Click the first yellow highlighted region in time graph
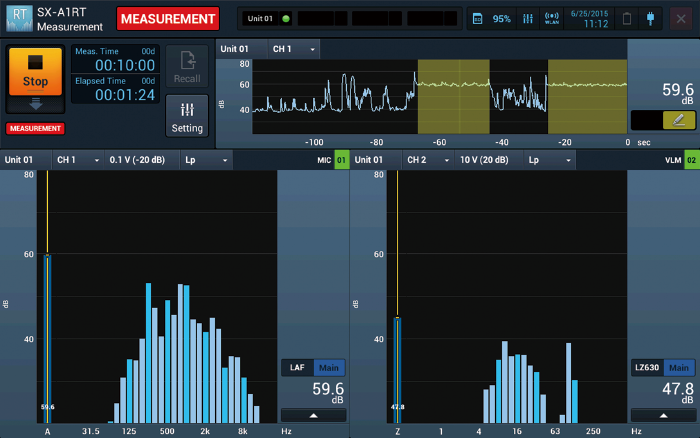The width and height of the screenshot is (700, 438). coord(454,96)
